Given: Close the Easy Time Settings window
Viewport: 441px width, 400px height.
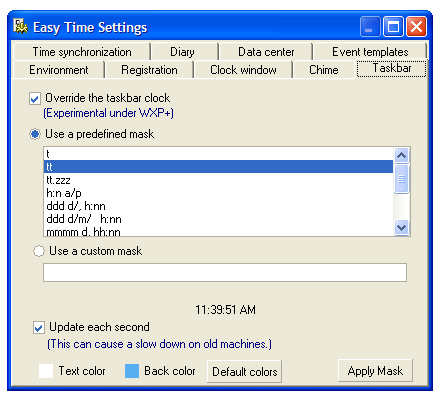Looking at the screenshot, I should 416,26.
